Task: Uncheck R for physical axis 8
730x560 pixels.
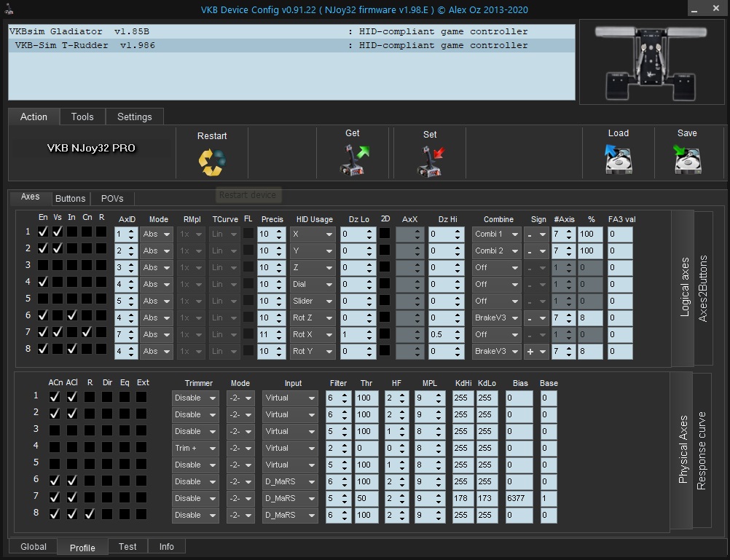Action: [90, 514]
